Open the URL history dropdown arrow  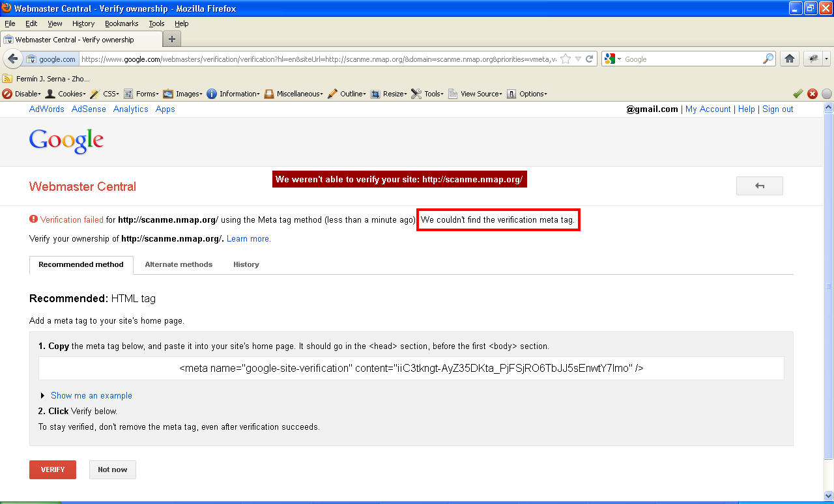point(578,59)
